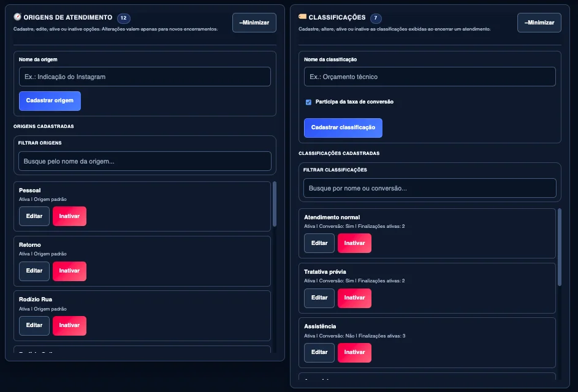Edit the Assistência classification
Viewport: 578px width, 392px height.
[319, 353]
